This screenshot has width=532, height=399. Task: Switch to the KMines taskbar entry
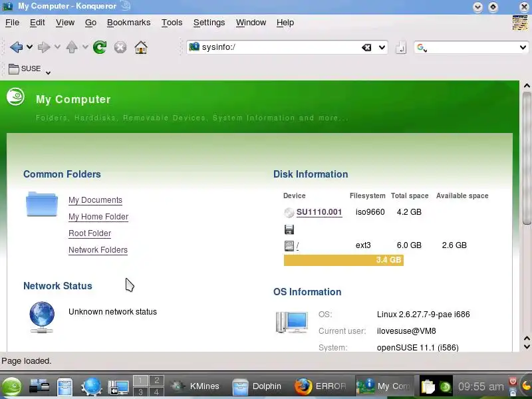(196, 386)
